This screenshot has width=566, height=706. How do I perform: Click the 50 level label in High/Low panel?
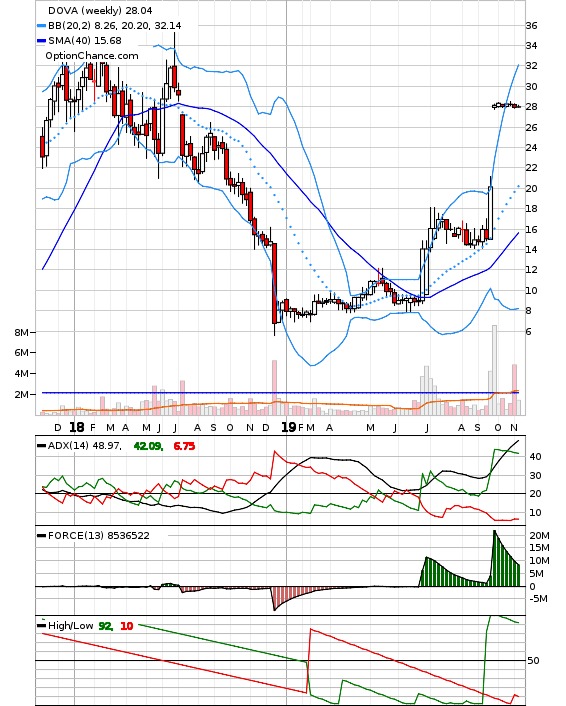click(533, 661)
